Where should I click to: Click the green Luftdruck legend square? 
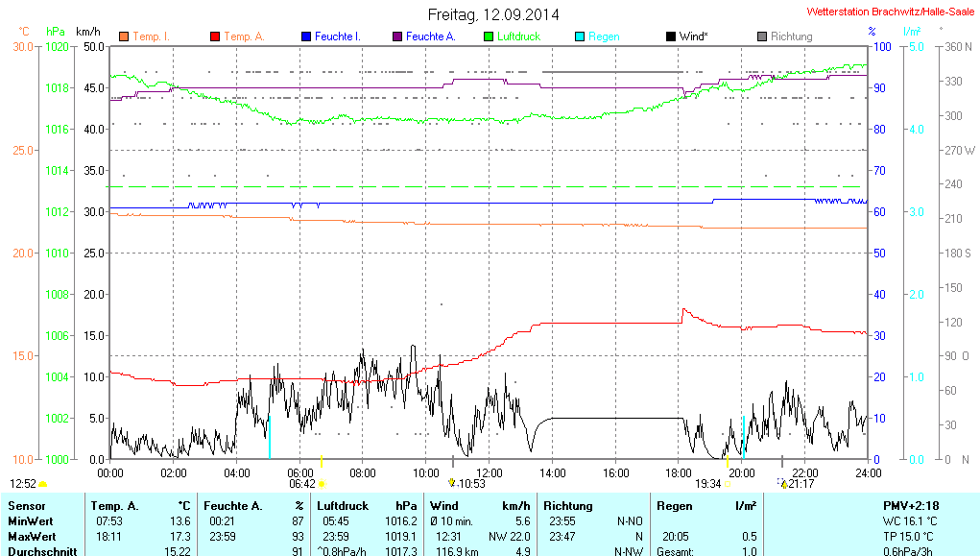tap(489, 36)
